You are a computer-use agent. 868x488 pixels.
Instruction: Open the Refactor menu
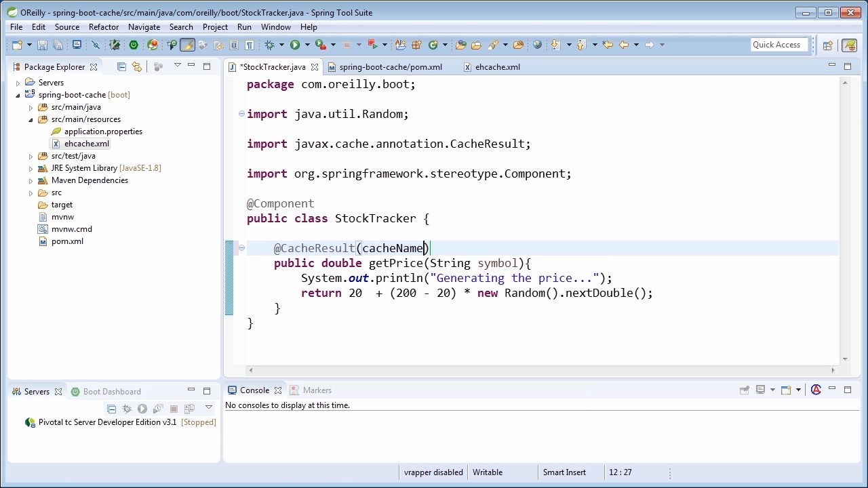(104, 27)
